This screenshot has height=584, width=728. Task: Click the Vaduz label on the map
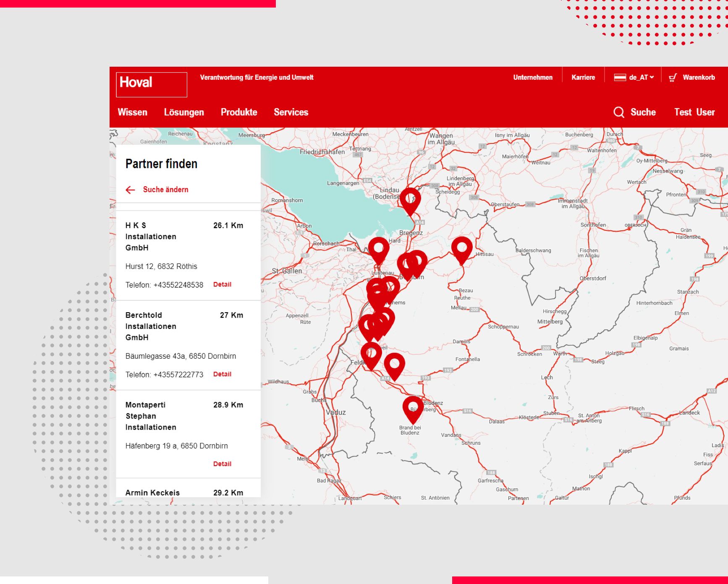[x=336, y=412]
